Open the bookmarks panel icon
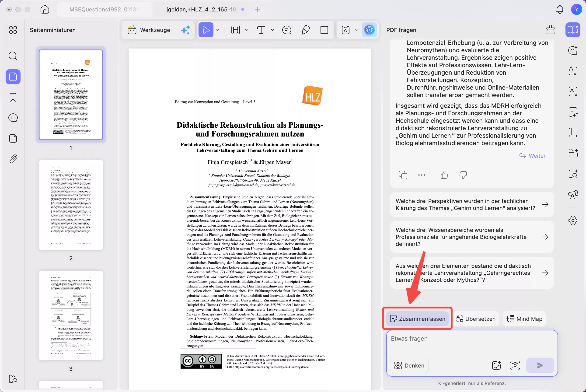 (x=13, y=97)
